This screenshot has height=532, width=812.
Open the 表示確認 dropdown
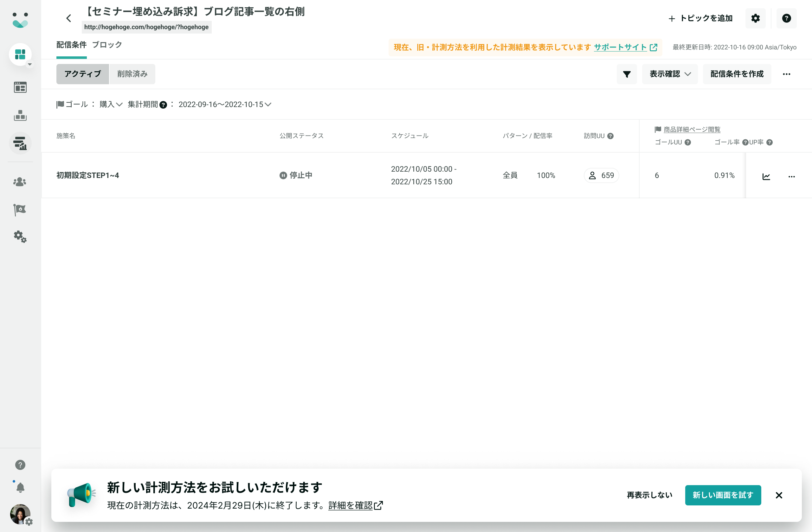tap(669, 74)
